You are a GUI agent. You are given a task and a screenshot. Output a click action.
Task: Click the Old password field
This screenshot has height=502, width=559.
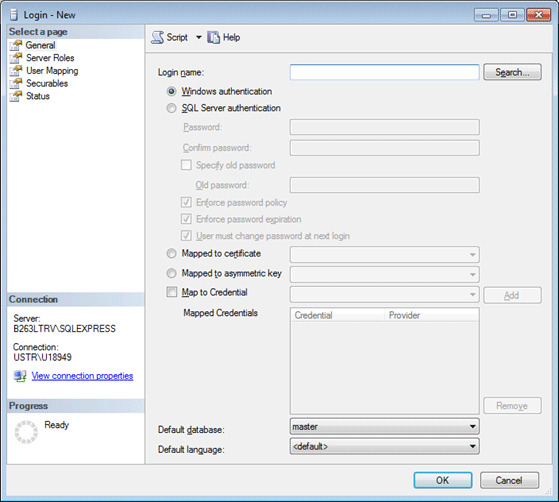[384, 185]
